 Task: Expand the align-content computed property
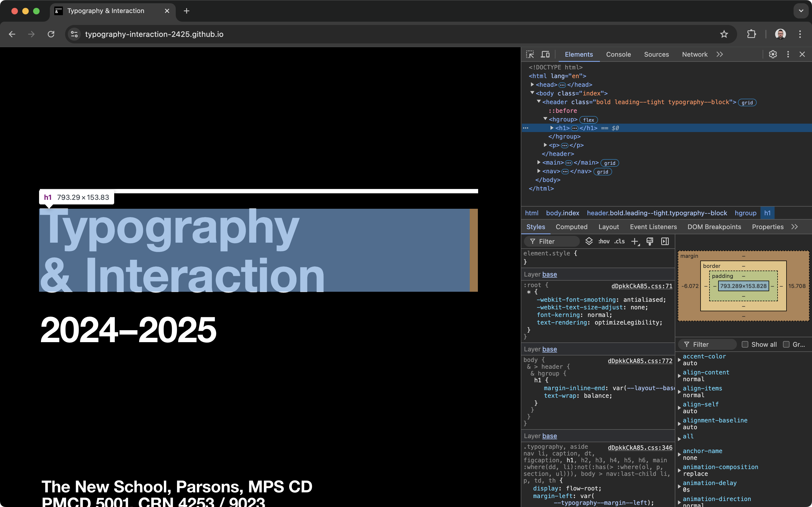679,376
